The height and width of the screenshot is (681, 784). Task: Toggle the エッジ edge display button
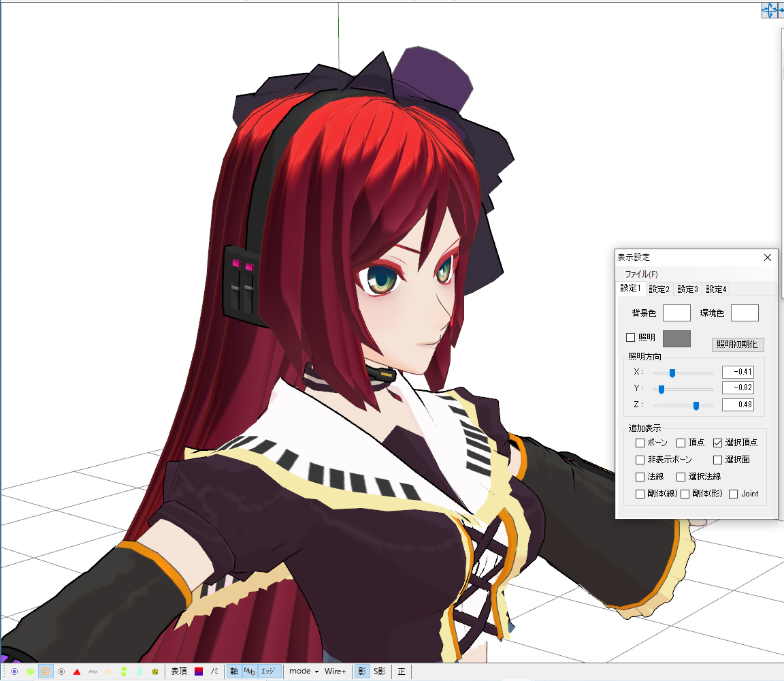click(x=268, y=671)
